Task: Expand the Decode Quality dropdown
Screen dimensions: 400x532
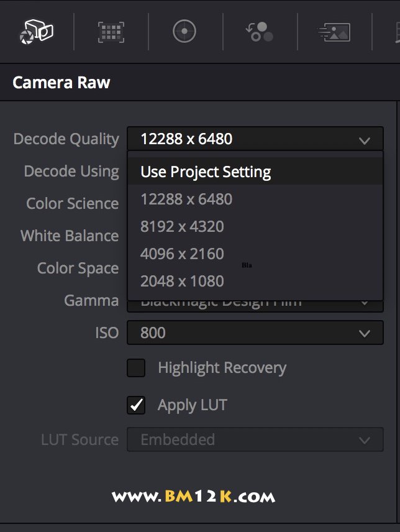Action: [255, 139]
